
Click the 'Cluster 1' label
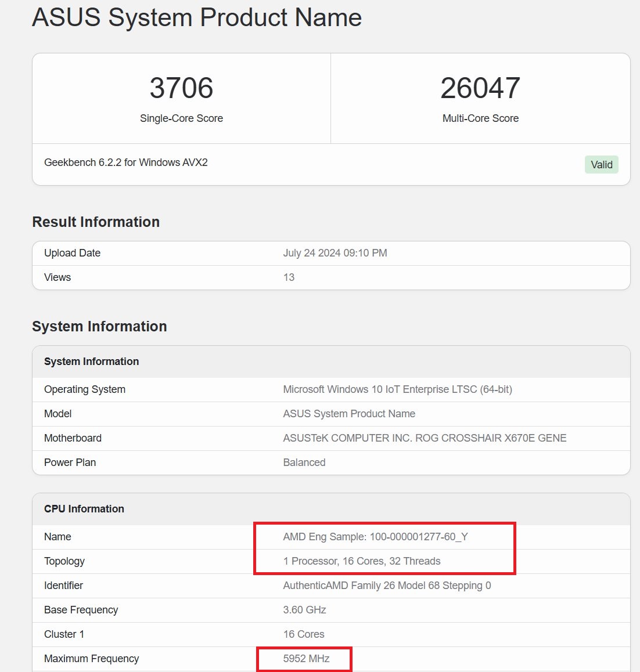pos(64,634)
